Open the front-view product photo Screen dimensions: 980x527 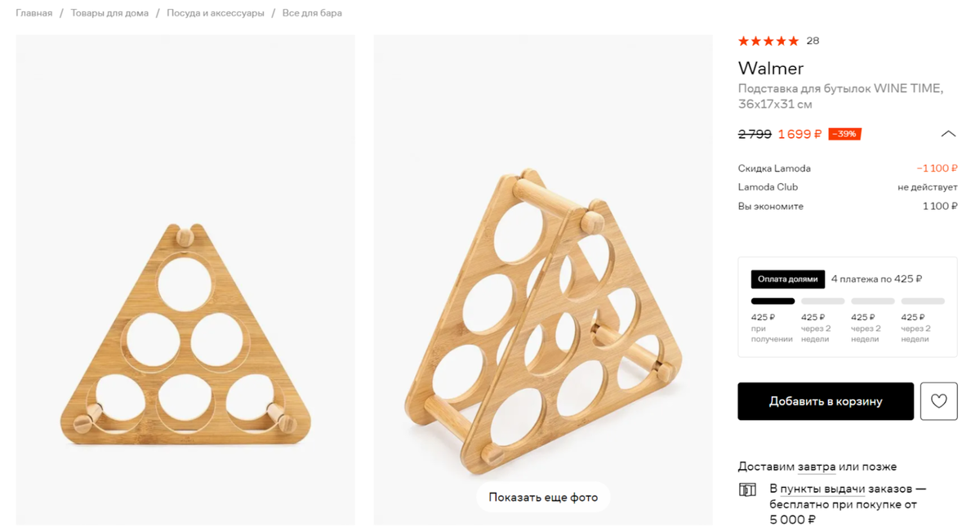click(185, 279)
